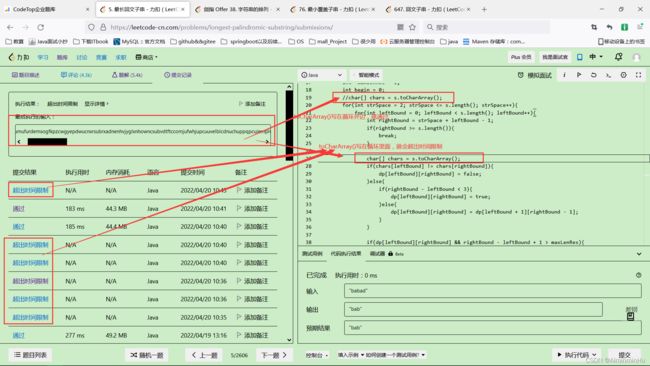Click the green extension icon in browser toolbar
650x366 pixels.
click(624, 27)
